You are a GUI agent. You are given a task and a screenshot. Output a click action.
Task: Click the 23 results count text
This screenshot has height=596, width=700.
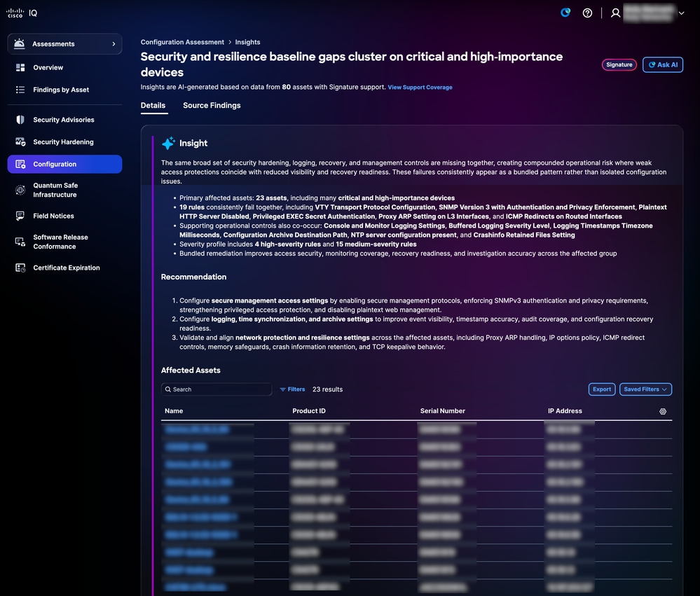click(328, 389)
